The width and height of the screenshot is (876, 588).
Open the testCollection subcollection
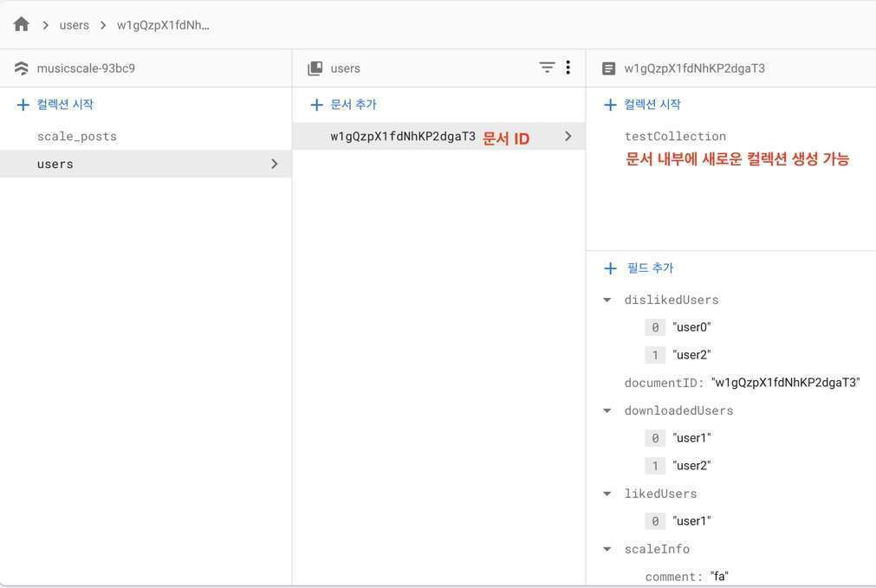(675, 136)
